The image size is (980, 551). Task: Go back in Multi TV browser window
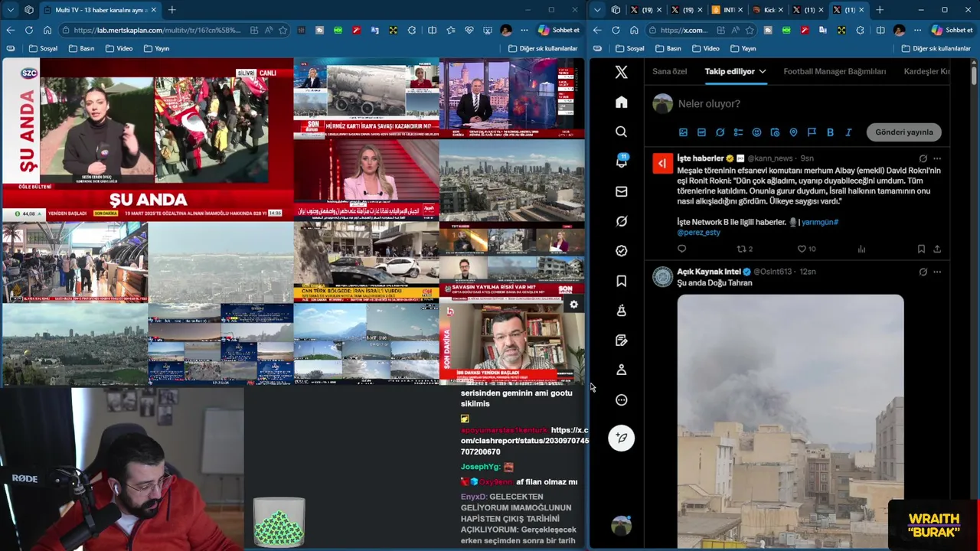[x=10, y=30]
